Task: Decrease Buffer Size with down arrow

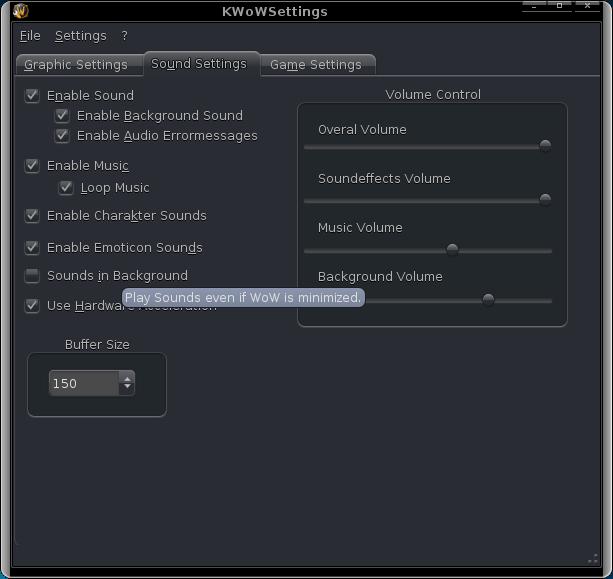Action: tap(127, 388)
